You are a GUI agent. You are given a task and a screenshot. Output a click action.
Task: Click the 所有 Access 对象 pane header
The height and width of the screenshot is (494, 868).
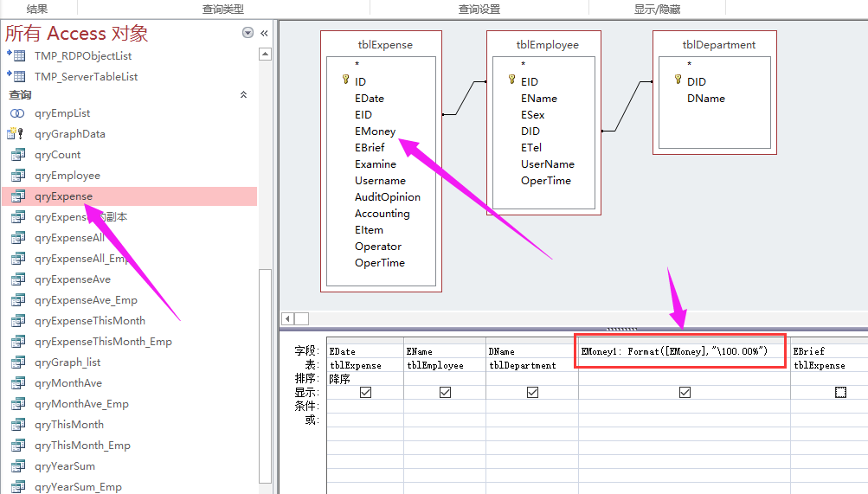(x=76, y=33)
